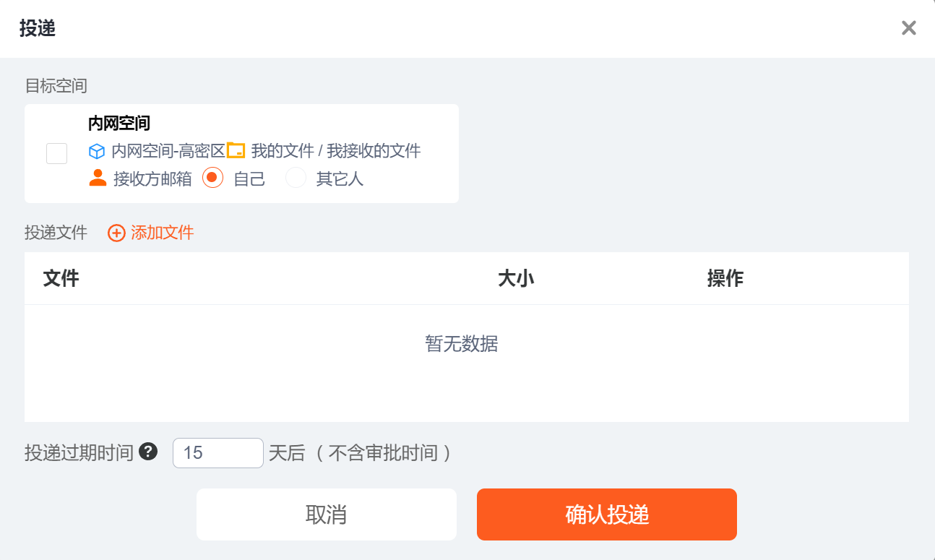Click the 文件 column header

coord(61,278)
